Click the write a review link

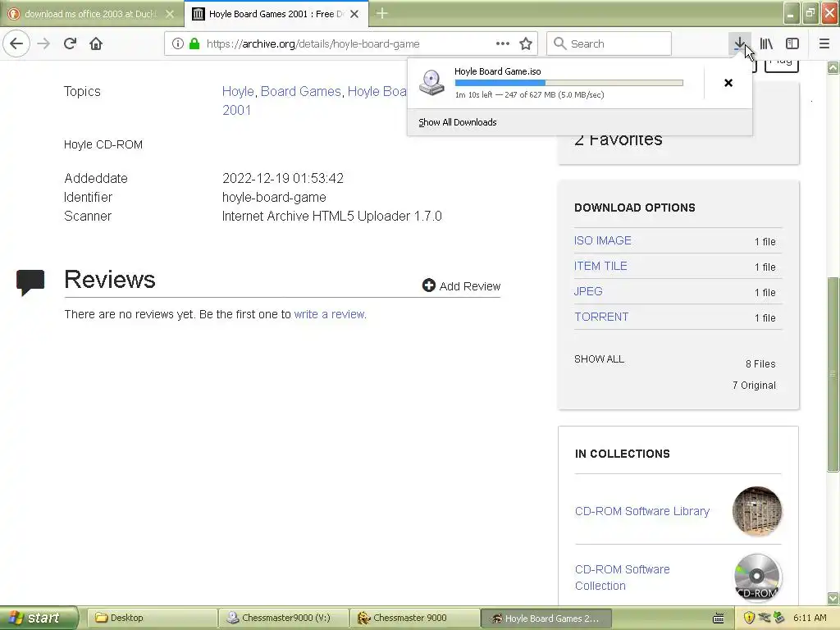330,314
